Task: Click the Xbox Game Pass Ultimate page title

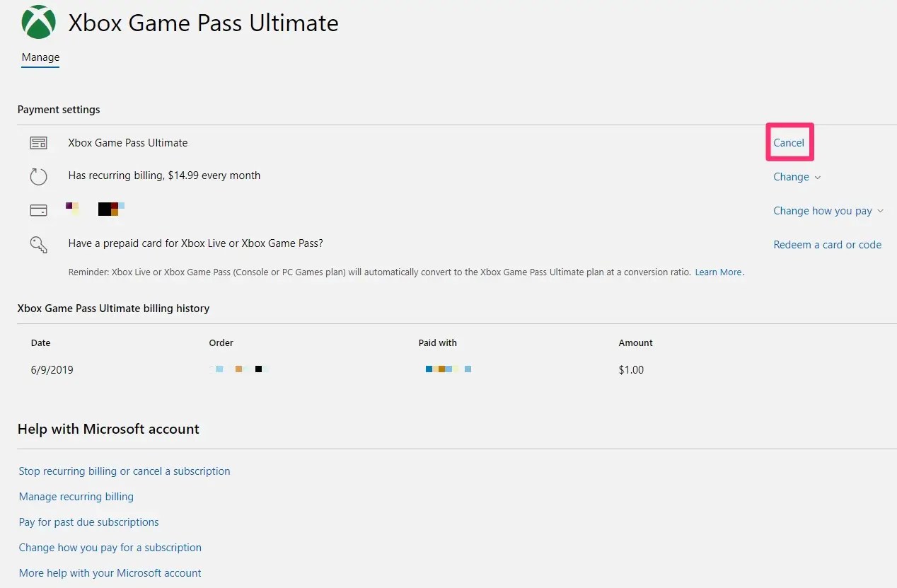Action: [x=203, y=23]
